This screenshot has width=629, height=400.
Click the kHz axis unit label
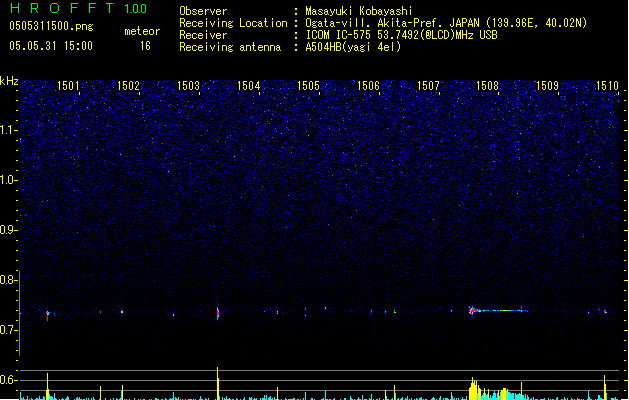(x=9, y=81)
